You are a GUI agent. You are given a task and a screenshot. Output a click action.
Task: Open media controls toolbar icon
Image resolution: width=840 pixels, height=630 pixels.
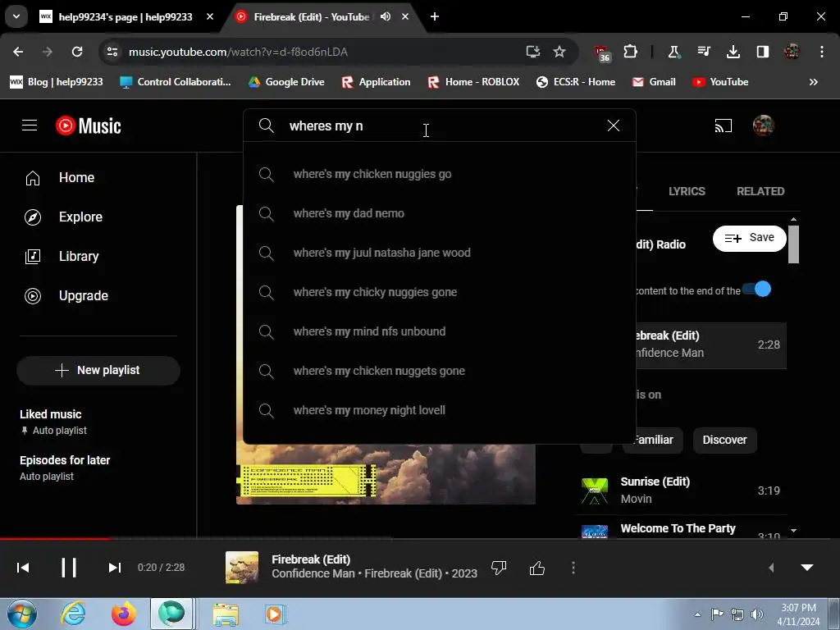pyautogui.click(x=703, y=52)
